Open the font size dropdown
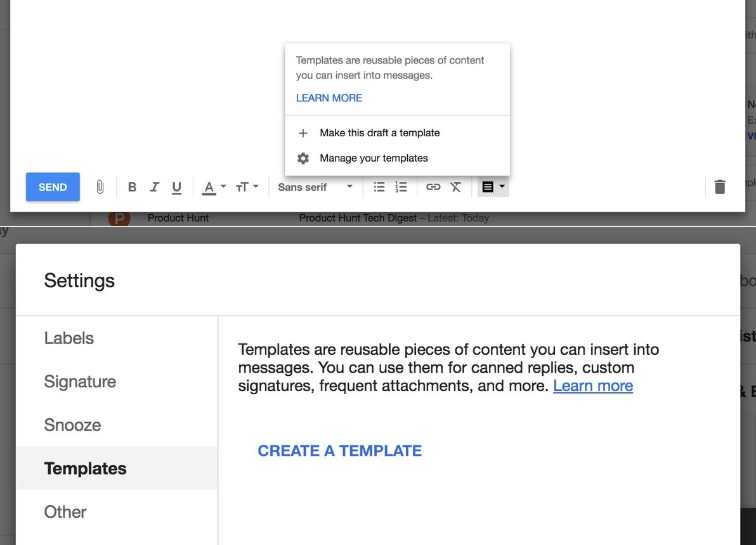Viewport: 756px width, 545px height. [x=247, y=187]
